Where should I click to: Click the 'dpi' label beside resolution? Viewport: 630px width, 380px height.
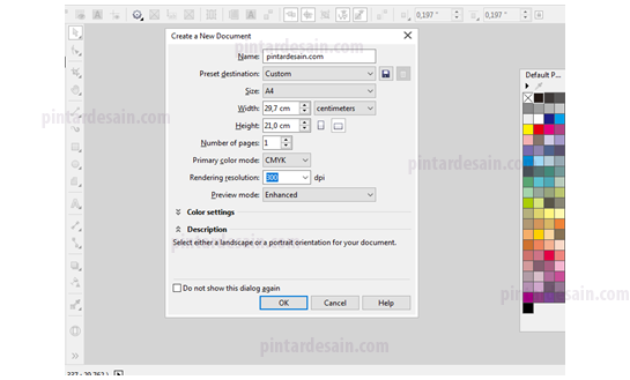tap(319, 178)
